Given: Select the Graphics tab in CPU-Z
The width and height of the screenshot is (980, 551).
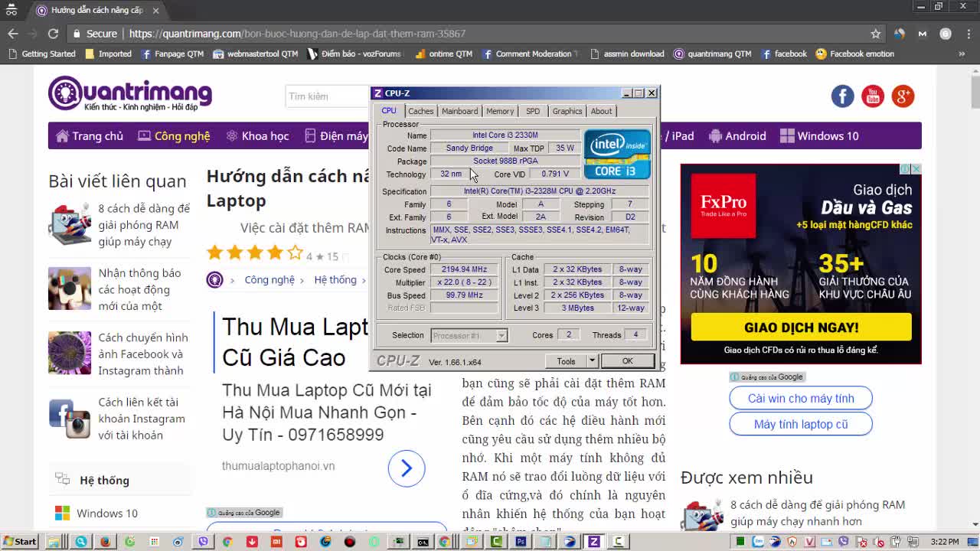Looking at the screenshot, I should point(567,111).
